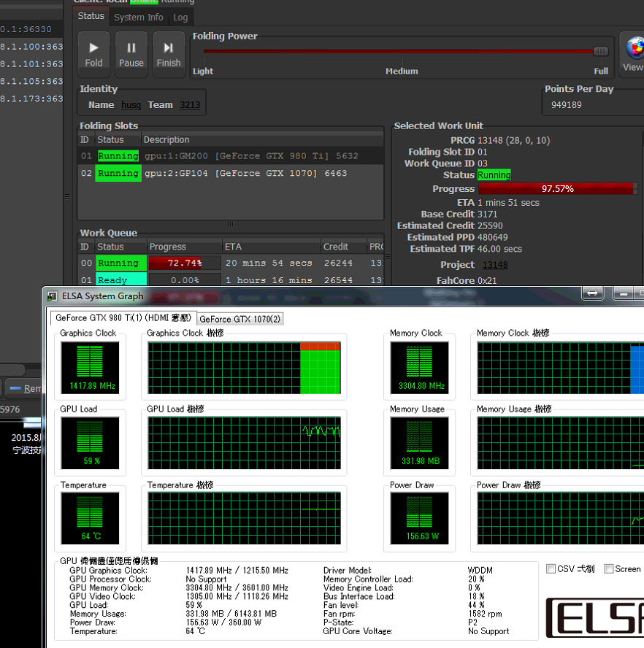Sort Work Queue by Credit column
644x648 pixels.
(344, 247)
